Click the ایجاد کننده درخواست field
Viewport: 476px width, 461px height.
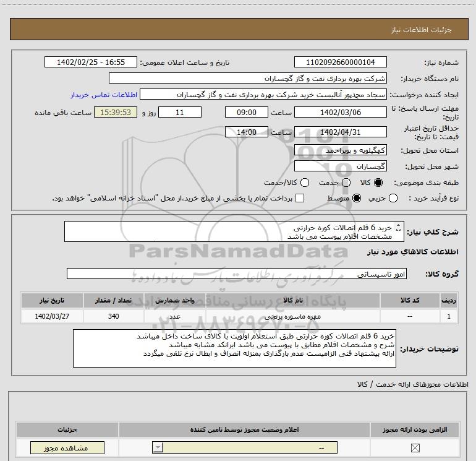click(263, 94)
